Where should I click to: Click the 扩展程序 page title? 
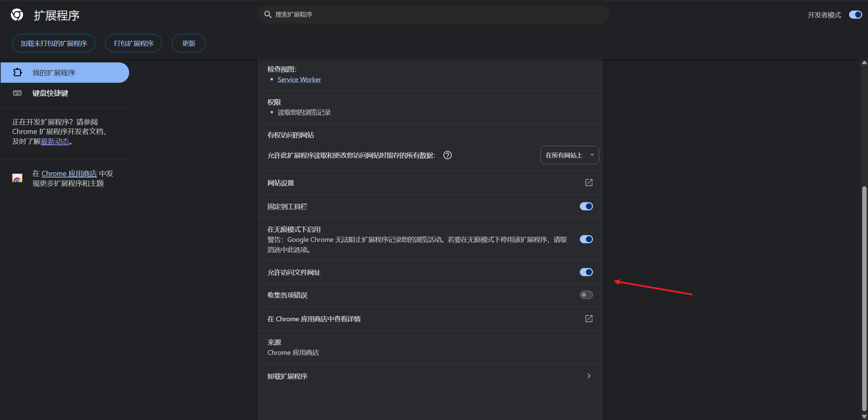pos(57,15)
